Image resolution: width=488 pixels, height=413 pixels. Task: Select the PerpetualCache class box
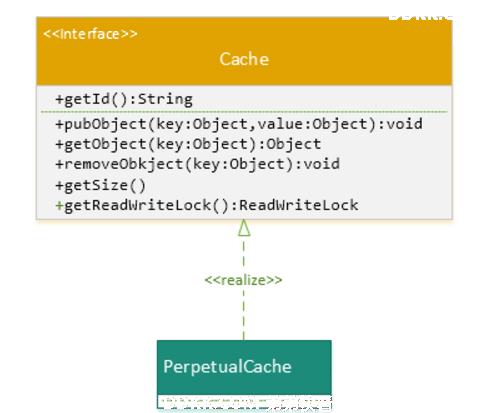pyautogui.click(x=244, y=375)
